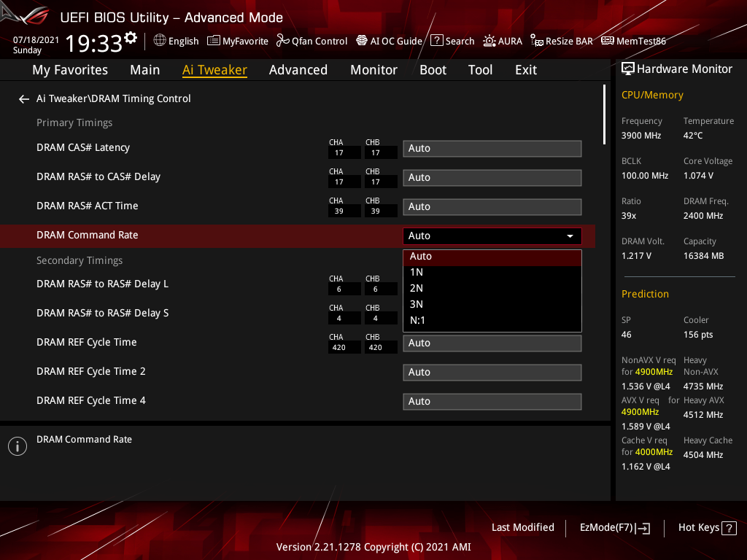This screenshot has width=747, height=560.
Task: Click the Last Modified button
Action: point(522,527)
